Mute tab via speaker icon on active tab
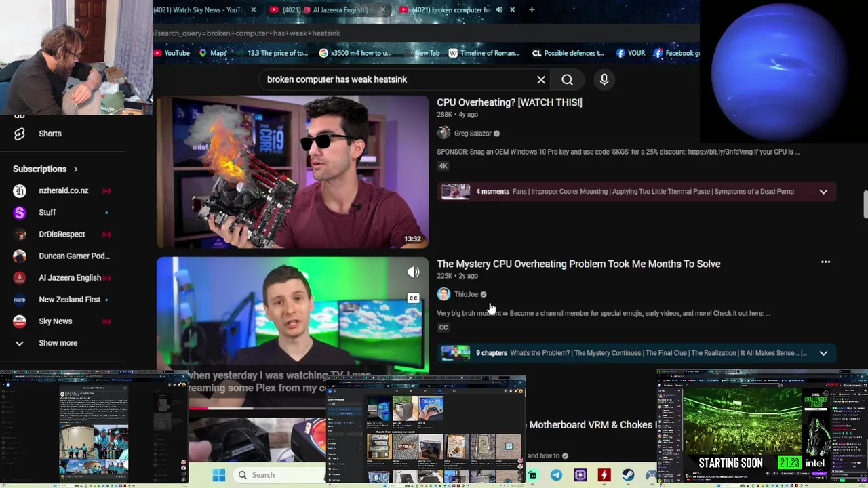 499,9
